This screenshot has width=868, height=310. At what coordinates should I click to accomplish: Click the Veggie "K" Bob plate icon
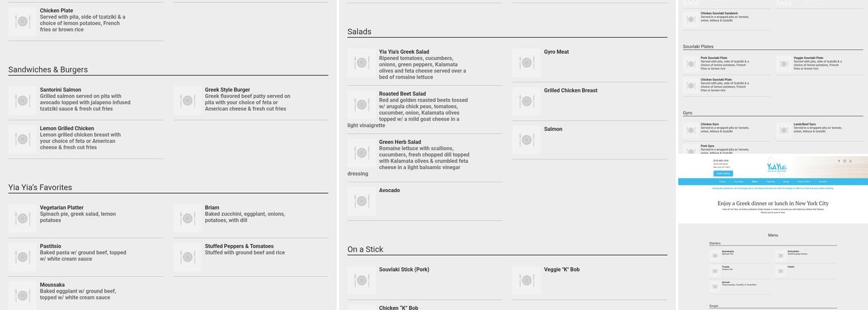tap(526, 280)
